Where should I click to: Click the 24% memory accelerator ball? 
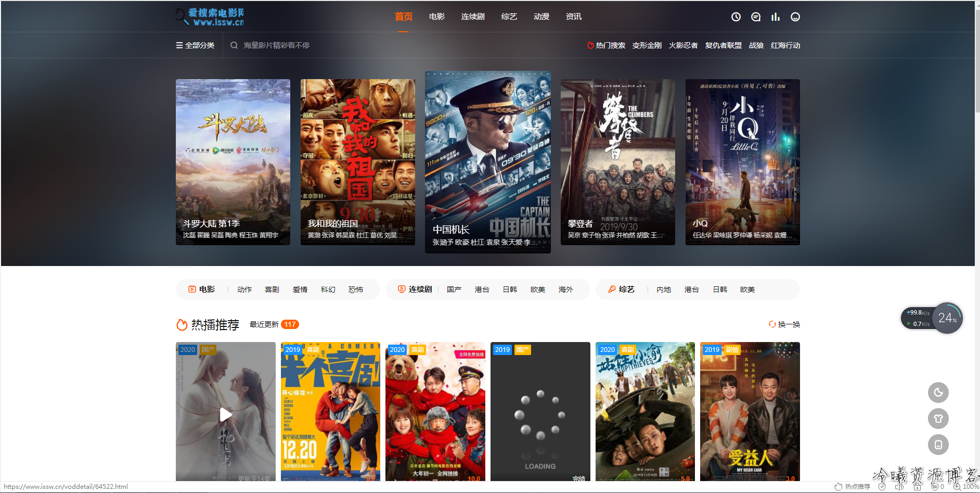(947, 318)
